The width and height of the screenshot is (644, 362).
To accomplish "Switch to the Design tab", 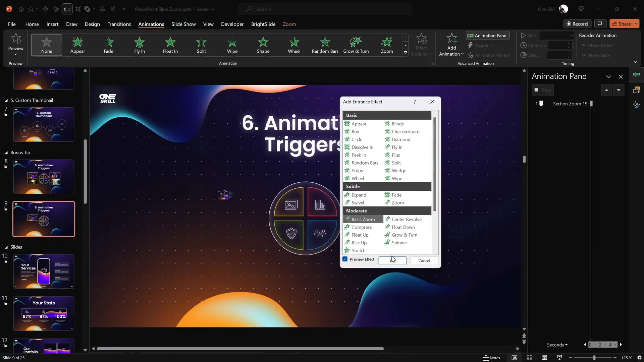I will pos(92,24).
